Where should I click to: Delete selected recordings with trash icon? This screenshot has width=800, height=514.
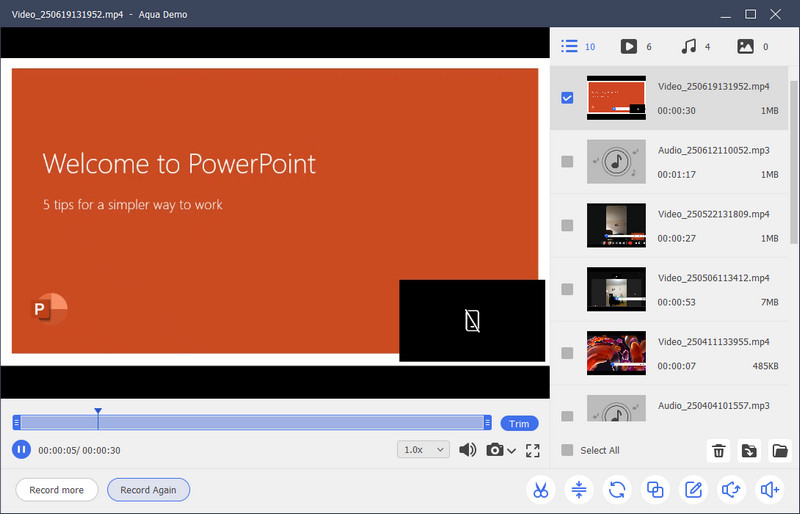pyautogui.click(x=718, y=451)
